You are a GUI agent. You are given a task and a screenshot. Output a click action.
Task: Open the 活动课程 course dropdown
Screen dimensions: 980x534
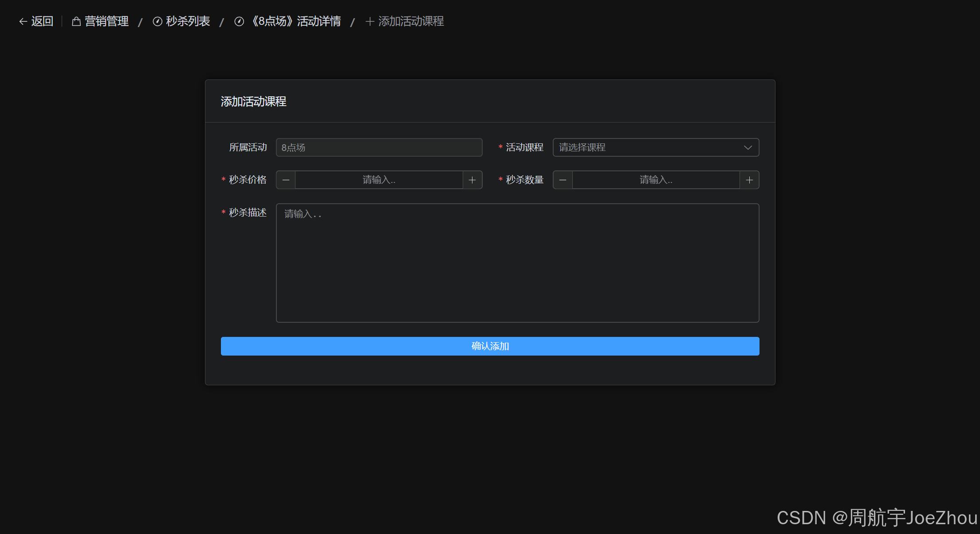coord(656,147)
